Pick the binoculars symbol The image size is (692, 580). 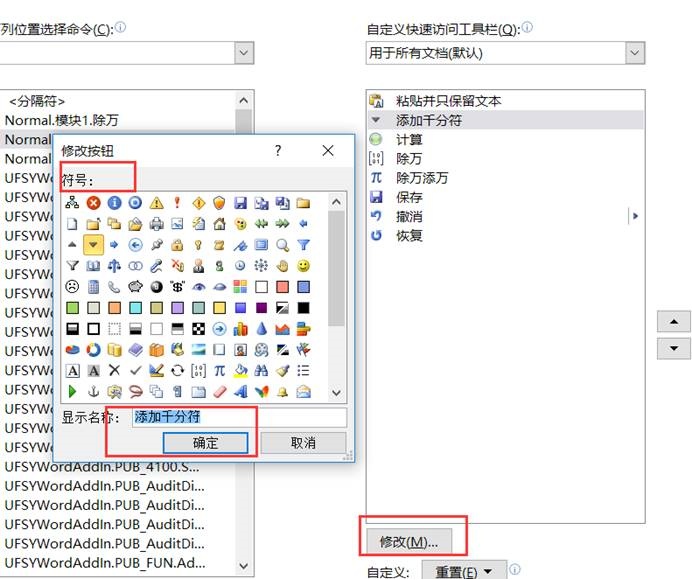click(x=261, y=371)
